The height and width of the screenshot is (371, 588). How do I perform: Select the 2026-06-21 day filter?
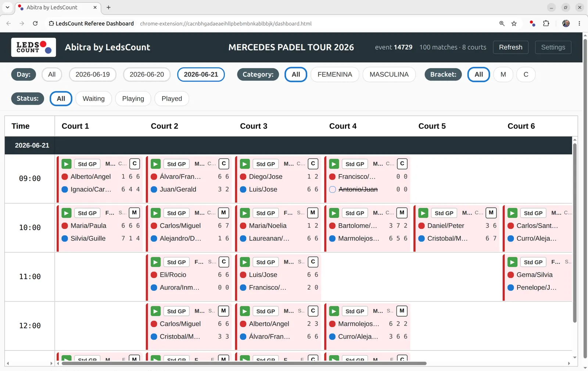click(x=201, y=74)
